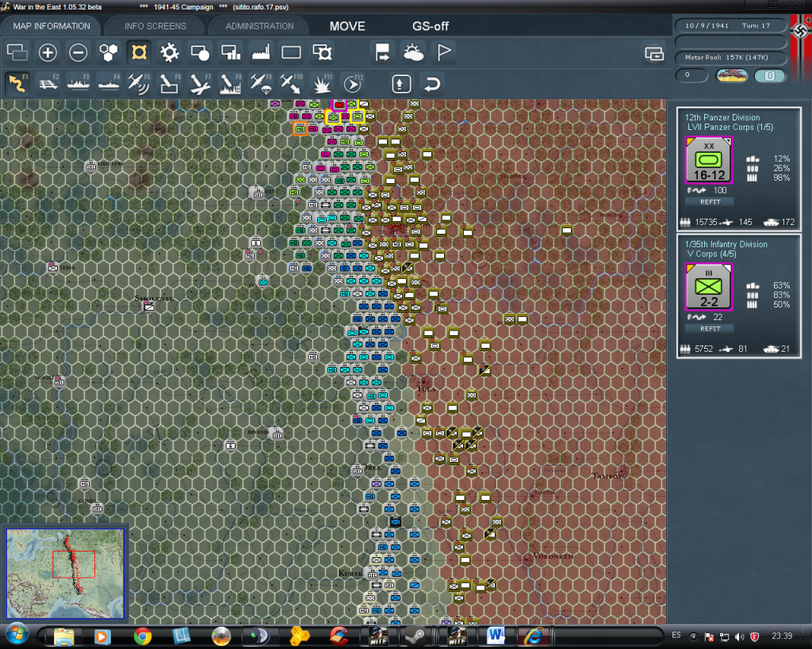Open Steam from taskbar
The width and height of the screenshot is (812, 649).
point(416,636)
